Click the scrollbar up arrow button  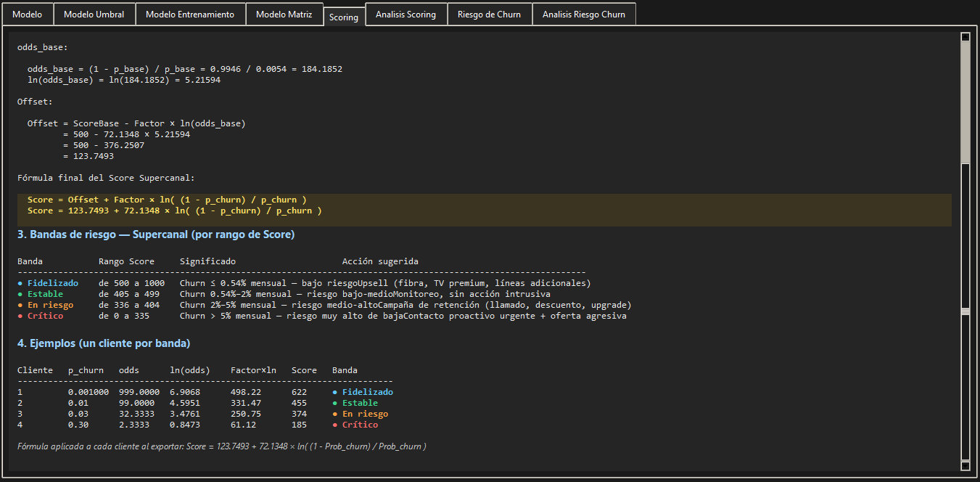pyautogui.click(x=965, y=36)
